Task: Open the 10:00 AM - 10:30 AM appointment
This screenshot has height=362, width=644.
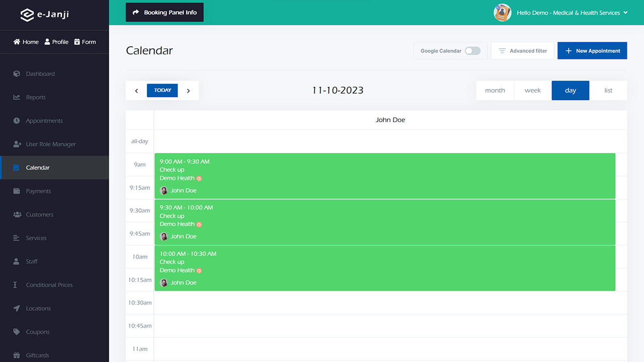Action: [x=385, y=268]
